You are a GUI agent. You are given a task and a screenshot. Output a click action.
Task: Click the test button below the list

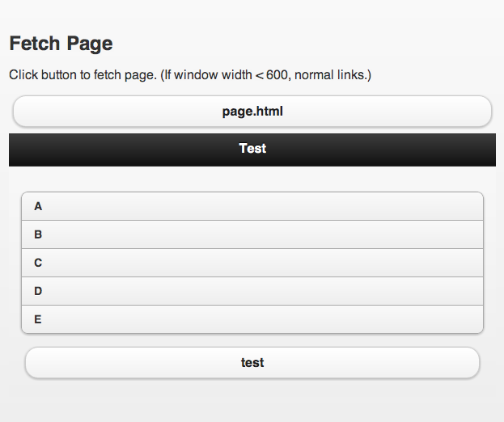252,363
